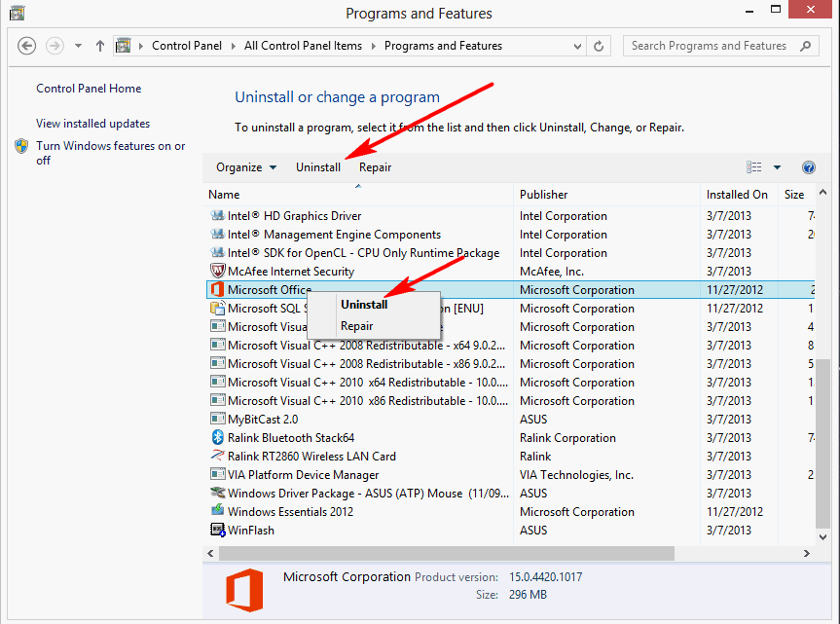Click the address bar folder icon
840x624 pixels.
pos(124,46)
